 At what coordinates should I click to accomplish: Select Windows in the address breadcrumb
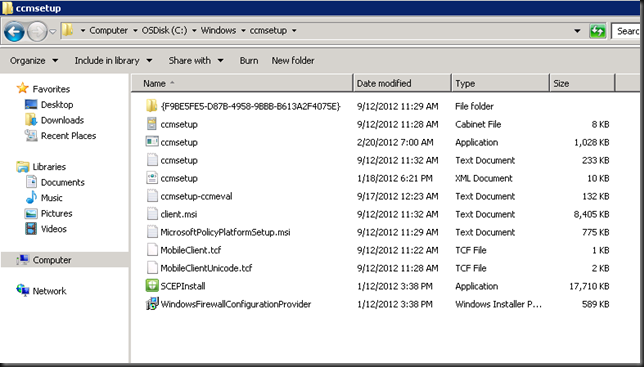pos(218,30)
